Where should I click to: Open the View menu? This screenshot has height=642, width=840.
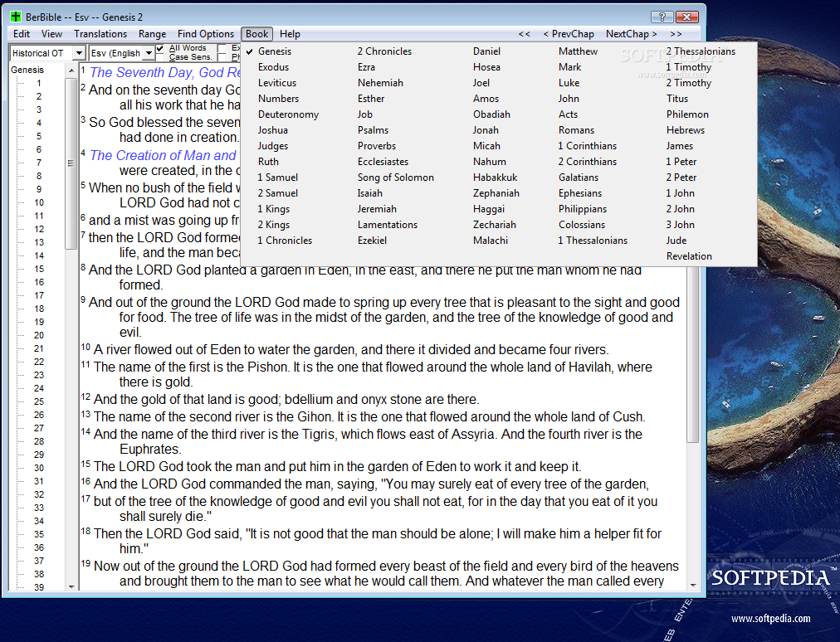tap(51, 34)
